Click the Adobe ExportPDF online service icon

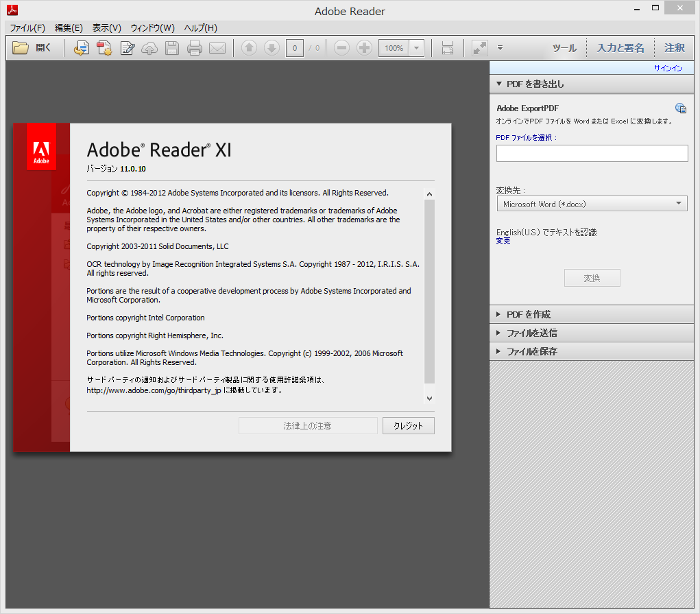(x=681, y=108)
